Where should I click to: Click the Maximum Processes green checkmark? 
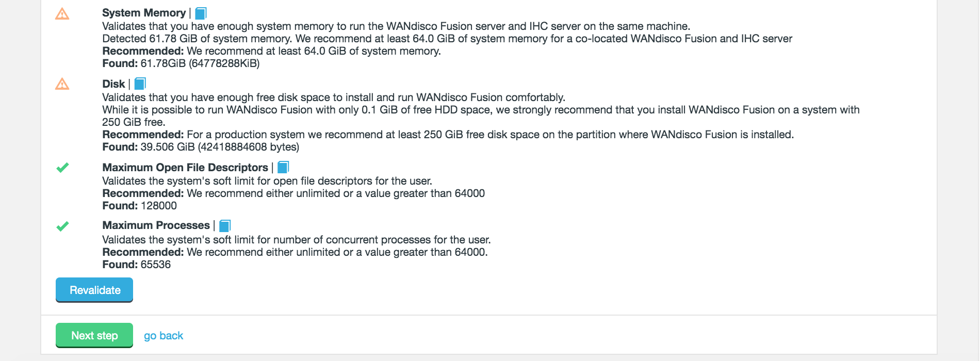(x=62, y=226)
